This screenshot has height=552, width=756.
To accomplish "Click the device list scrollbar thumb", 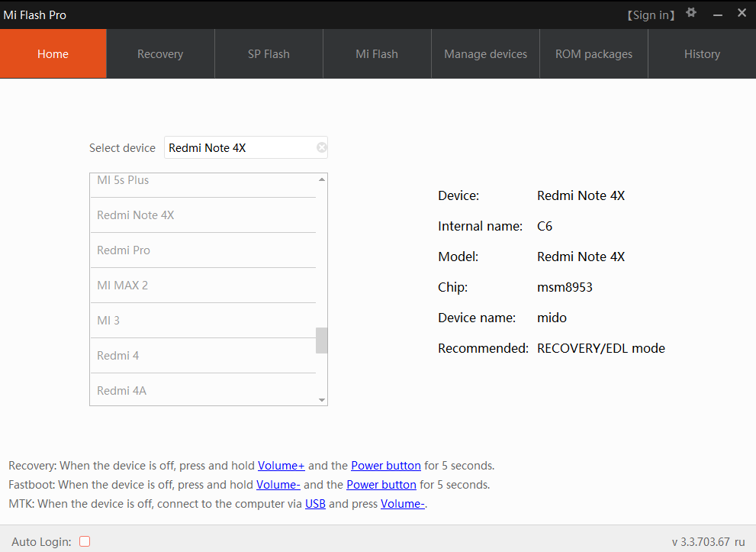I will click(x=321, y=341).
